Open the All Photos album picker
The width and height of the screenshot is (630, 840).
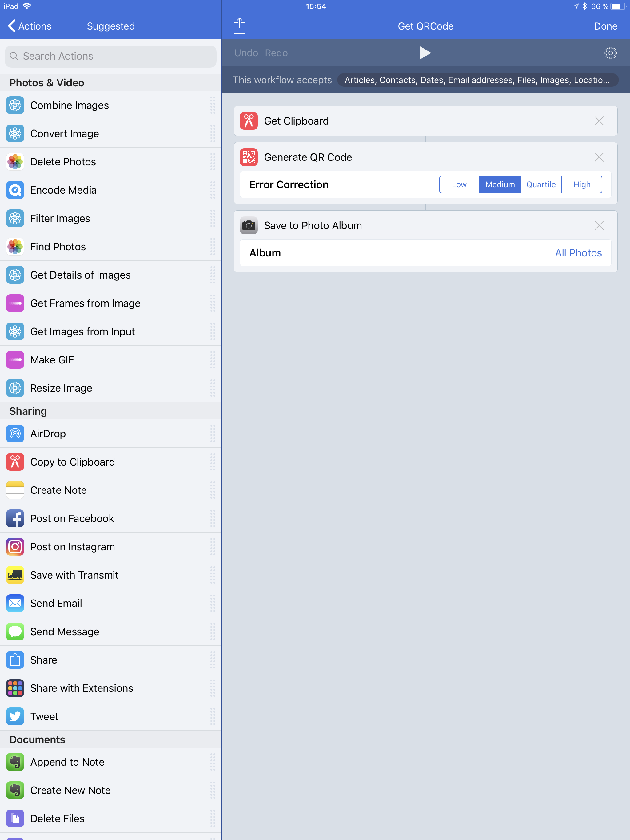[x=578, y=253]
